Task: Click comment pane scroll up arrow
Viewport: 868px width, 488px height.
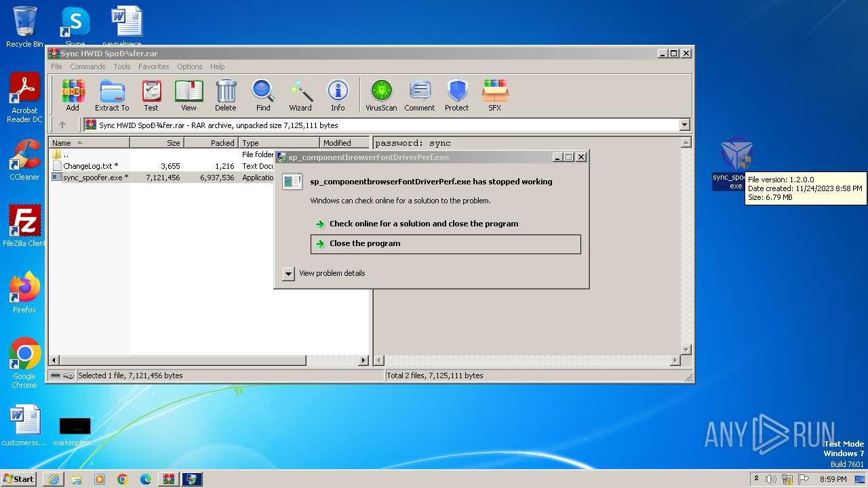Action: coord(686,143)
